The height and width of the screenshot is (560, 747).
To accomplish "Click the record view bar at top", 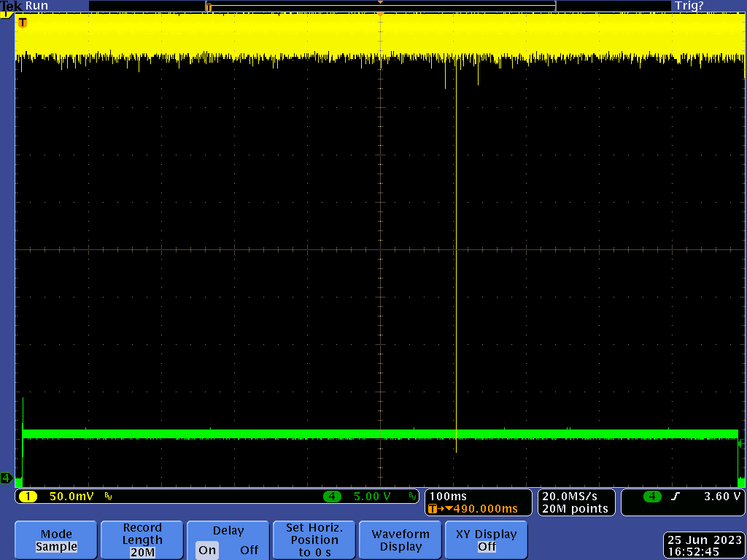I will (380, 7).
